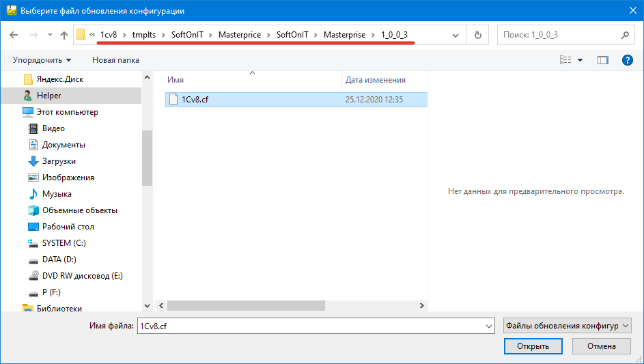Navigate to SoftOnIT breadcrumb after tmplts
The width and height of the screenshot is (644, 364).
coord(187,35)
